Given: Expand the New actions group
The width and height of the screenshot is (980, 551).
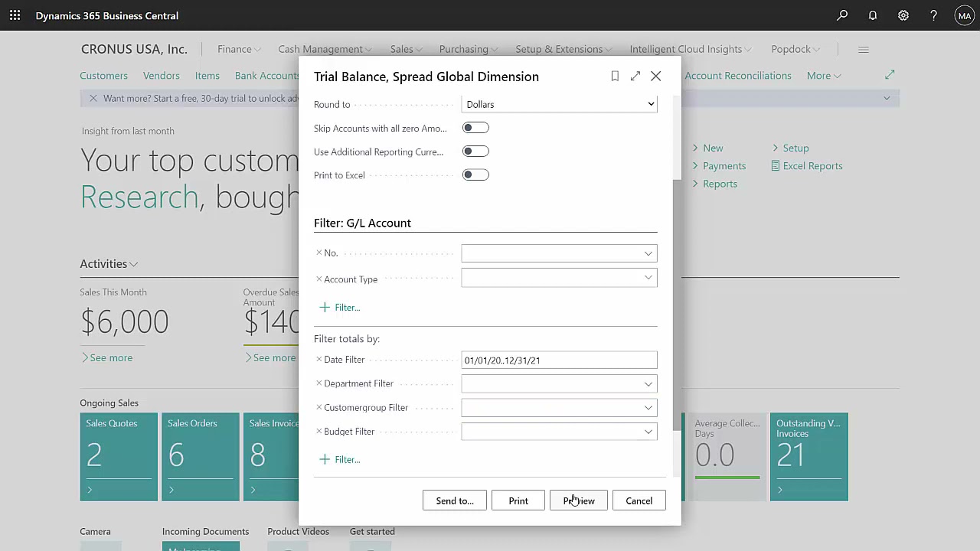Looking at the screenshot, I should click(707, 148).
